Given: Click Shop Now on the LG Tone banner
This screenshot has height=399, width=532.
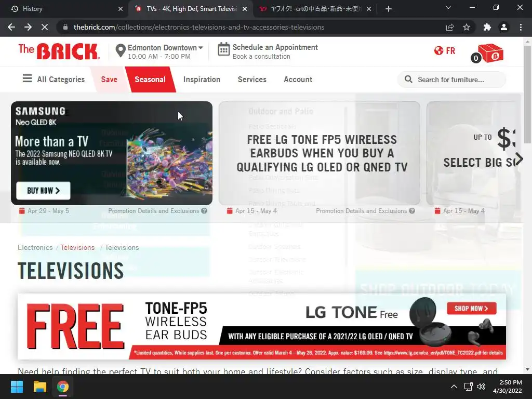Looking at the screenshot, I should pyautogui.click(x=471, y=309).
